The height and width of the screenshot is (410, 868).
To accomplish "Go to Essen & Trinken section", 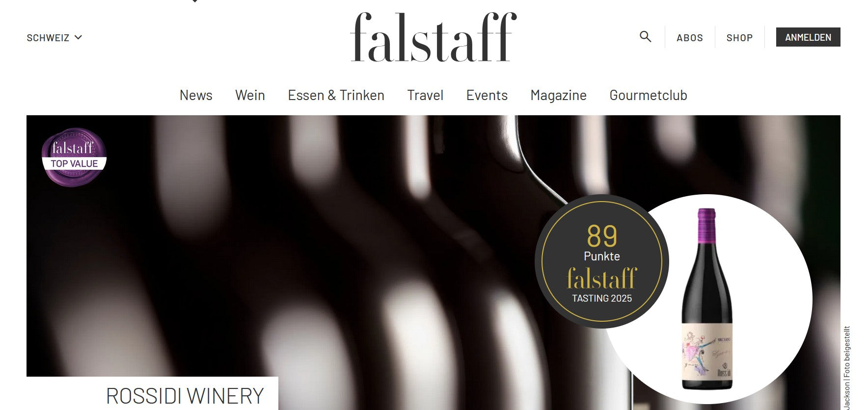I will [336, 95].
